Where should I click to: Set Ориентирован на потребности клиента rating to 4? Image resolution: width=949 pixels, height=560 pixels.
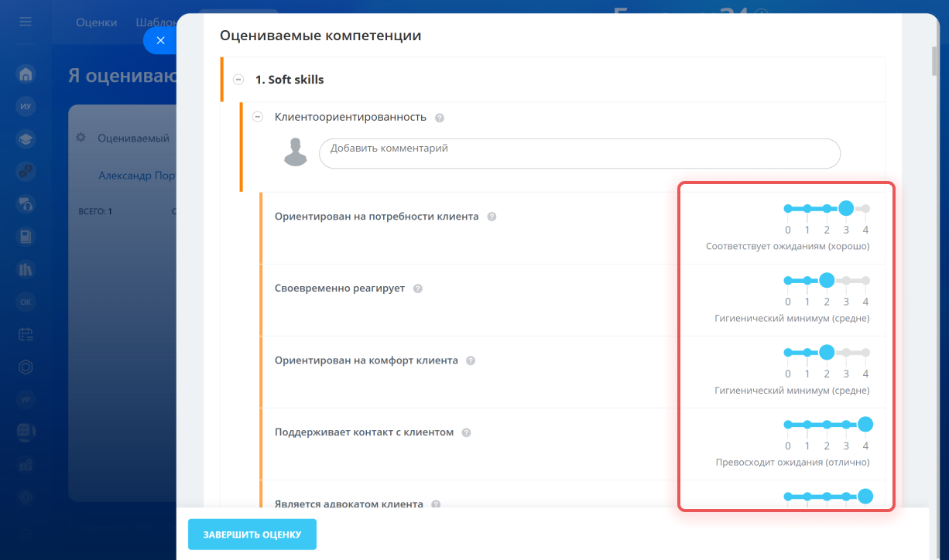click(865, 208)
